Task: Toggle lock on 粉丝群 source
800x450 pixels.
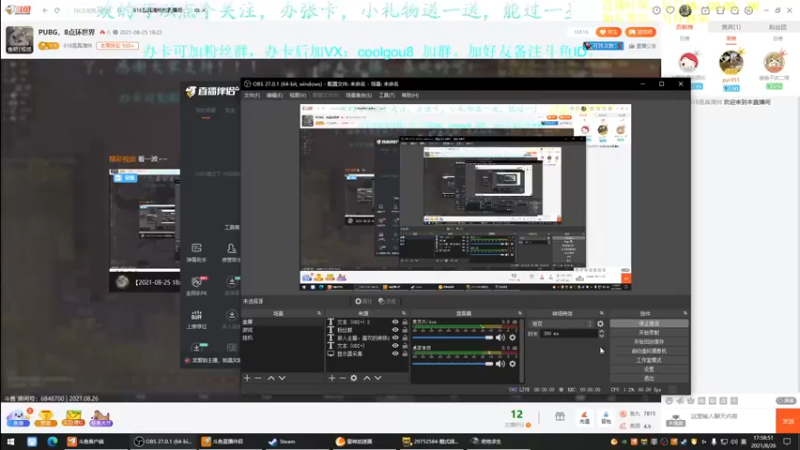Action: [x=405, y=330]
